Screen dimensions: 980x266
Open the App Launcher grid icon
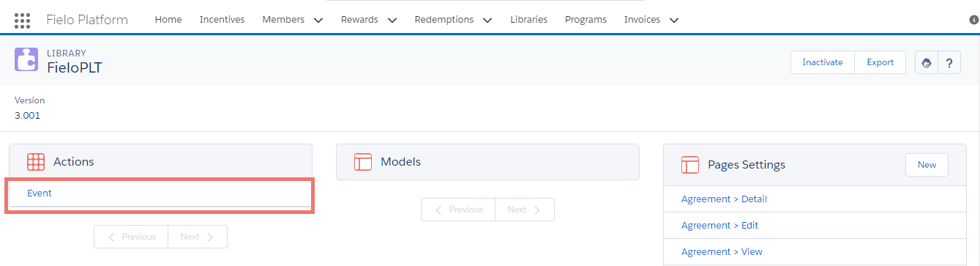point(22,20)
